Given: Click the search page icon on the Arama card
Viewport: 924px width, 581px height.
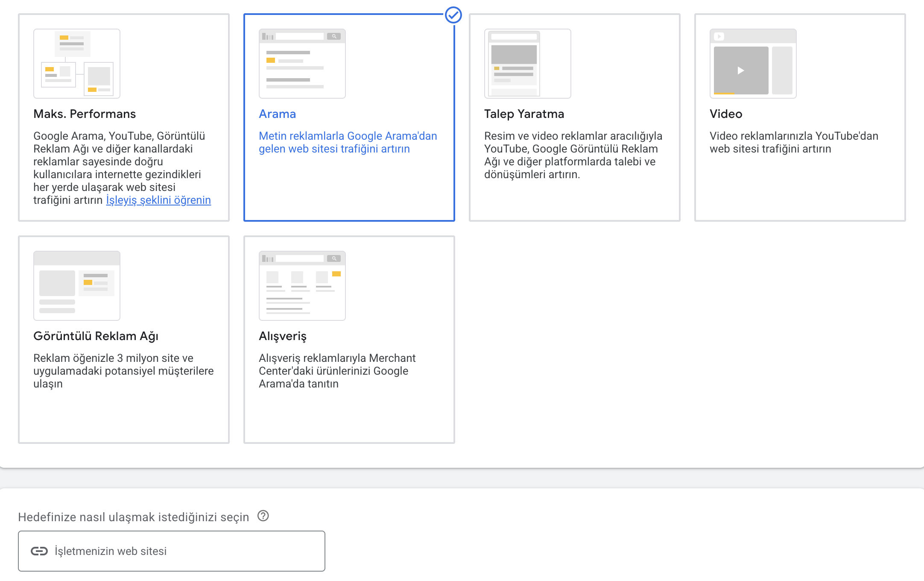Looking at the screenshot, I should click(x=302, y=63).
